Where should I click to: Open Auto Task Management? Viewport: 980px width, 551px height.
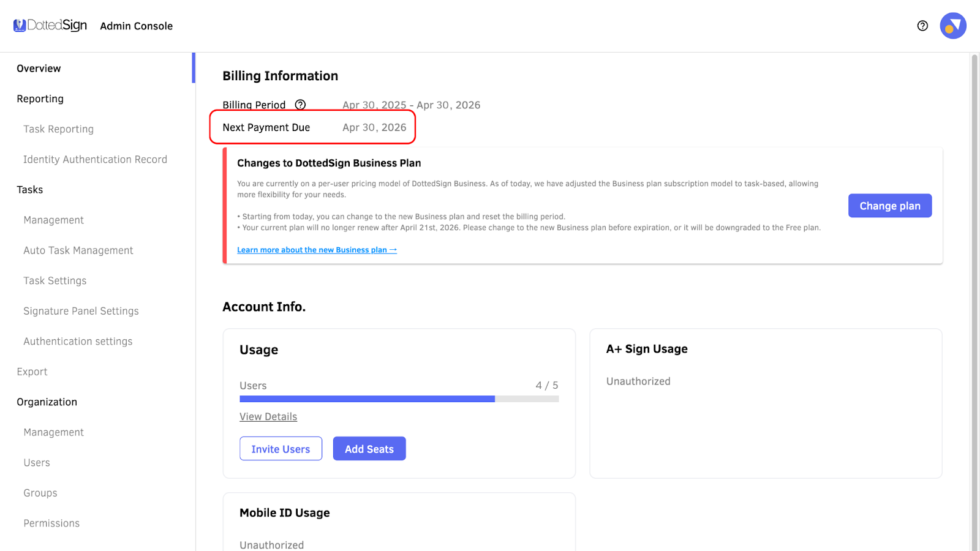pos(78,250)
